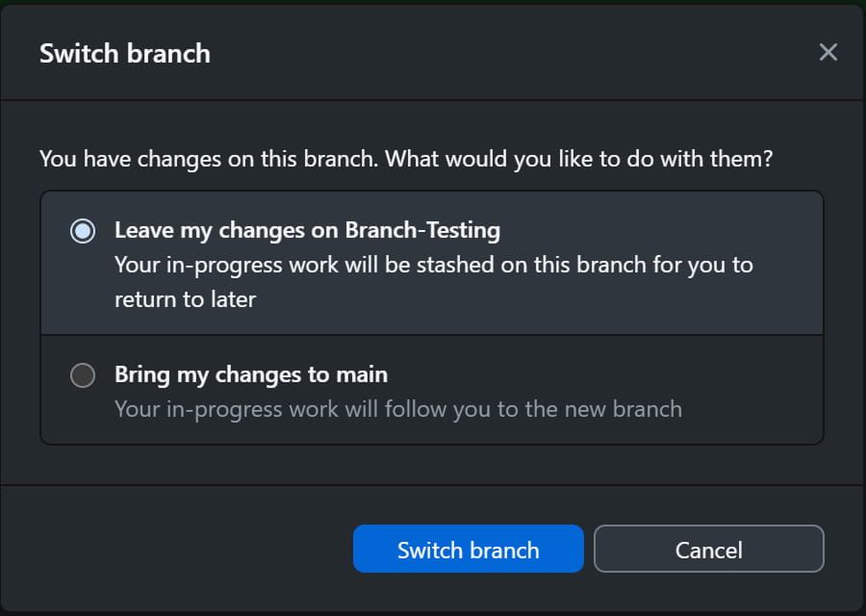
Task: Select the Leave my changes radio button
Action: point(83,231)
